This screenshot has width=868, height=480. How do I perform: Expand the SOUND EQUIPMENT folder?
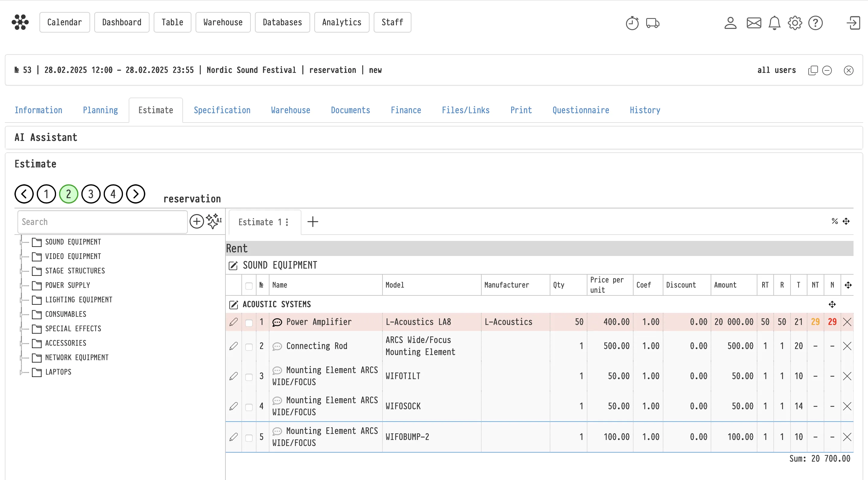point(21,242)
